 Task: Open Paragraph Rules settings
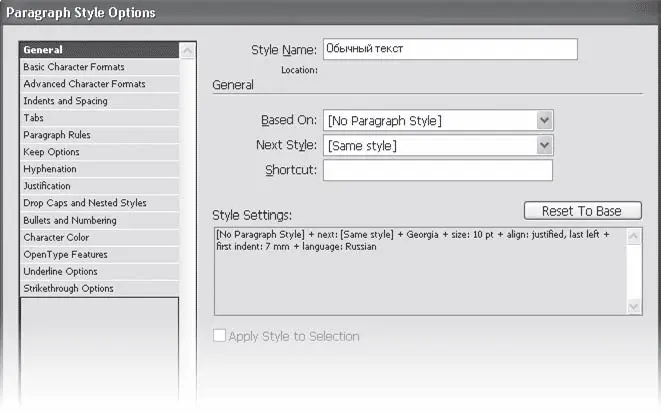tap(58, 135)
